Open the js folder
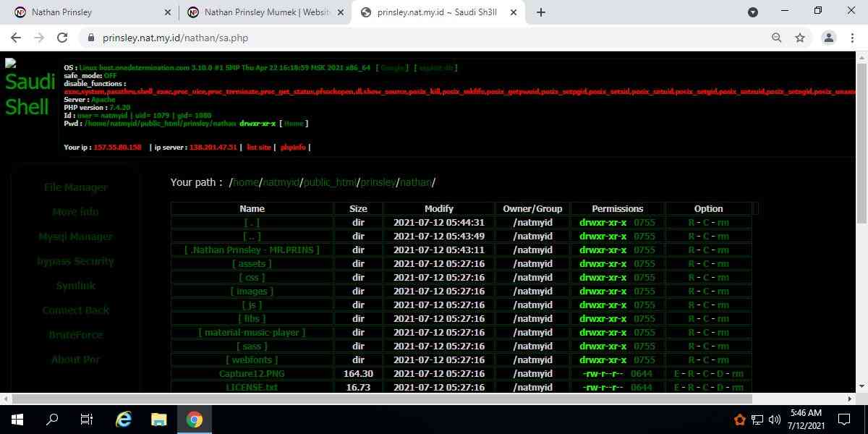 tap(252, 305)
